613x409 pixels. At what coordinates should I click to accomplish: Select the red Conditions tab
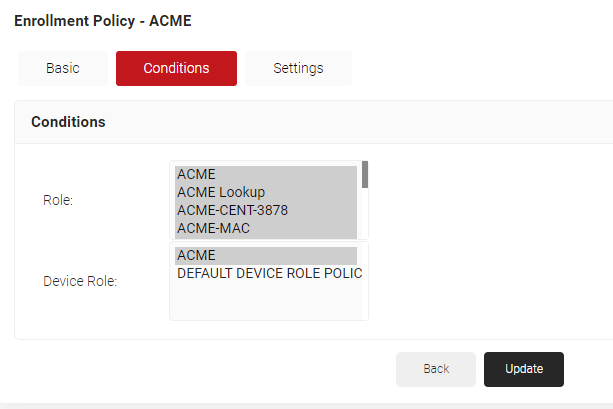[176, 69]
